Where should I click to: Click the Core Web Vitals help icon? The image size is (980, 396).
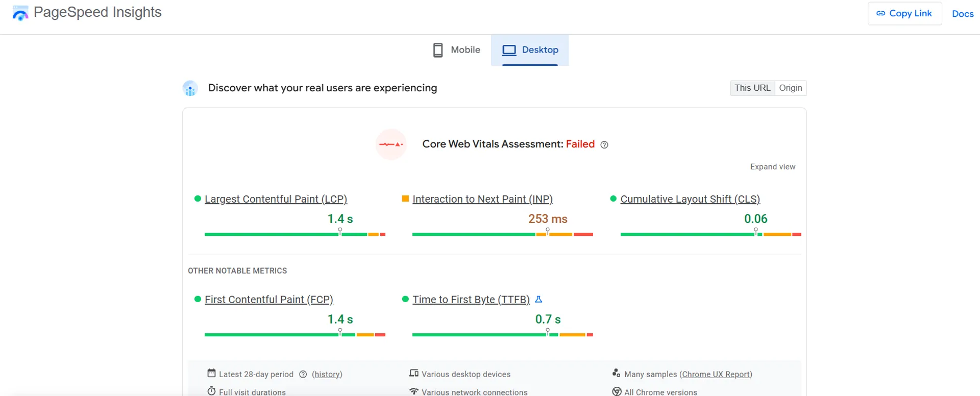click(x=604, y=145)
